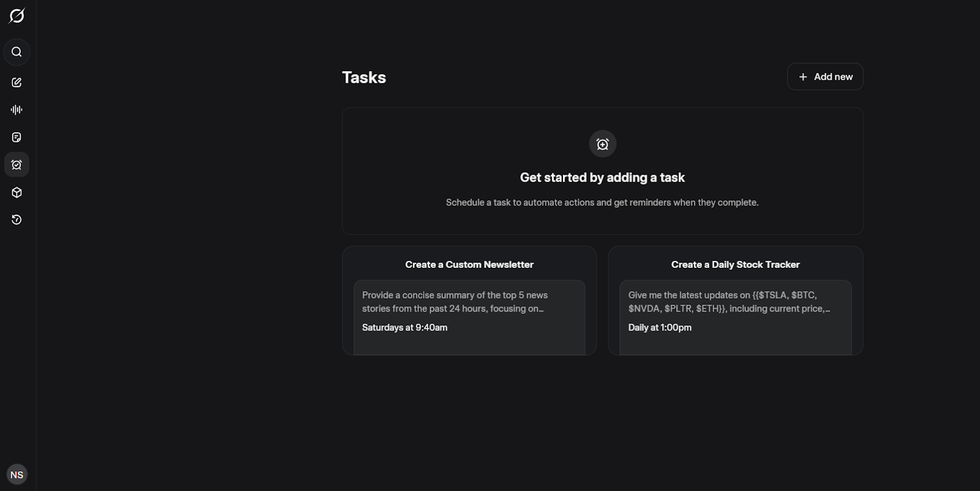Click the Saturdays at 9:40am schedule

click(x=404, y=327)
